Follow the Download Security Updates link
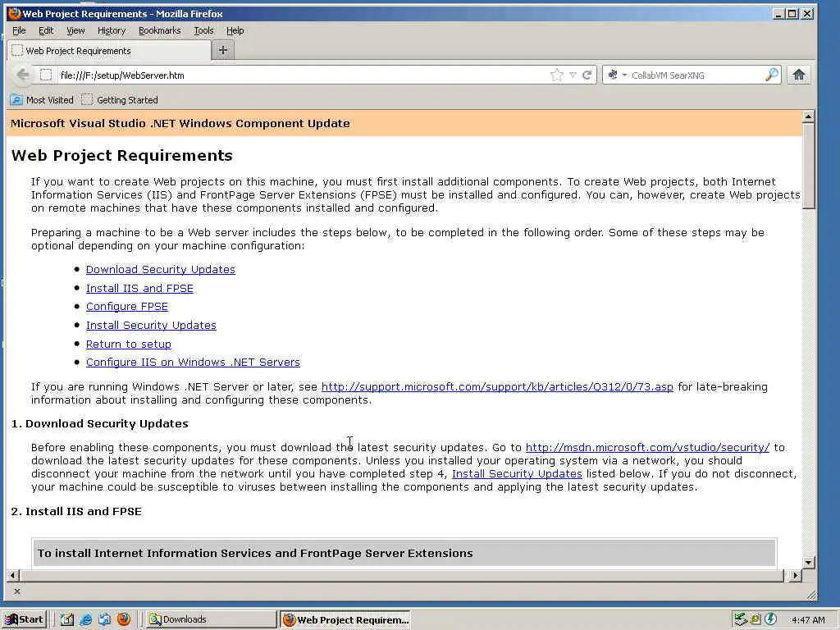The width and height of the screenshot is (840, 630). (161, 269)
